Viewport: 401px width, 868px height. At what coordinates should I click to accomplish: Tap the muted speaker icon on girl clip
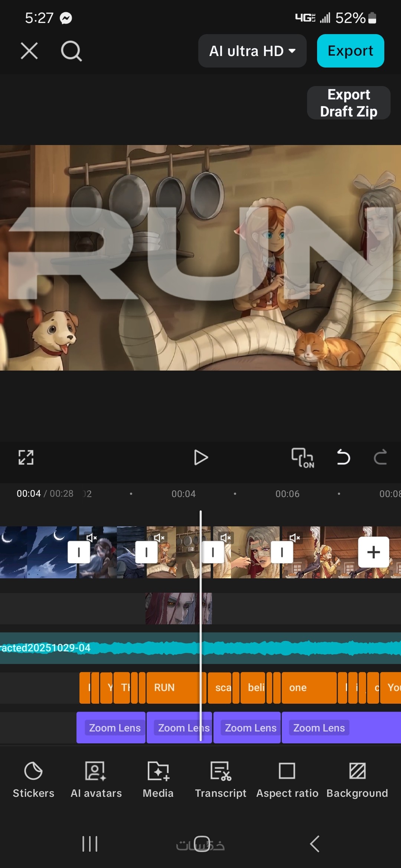(x=91, y=537)
